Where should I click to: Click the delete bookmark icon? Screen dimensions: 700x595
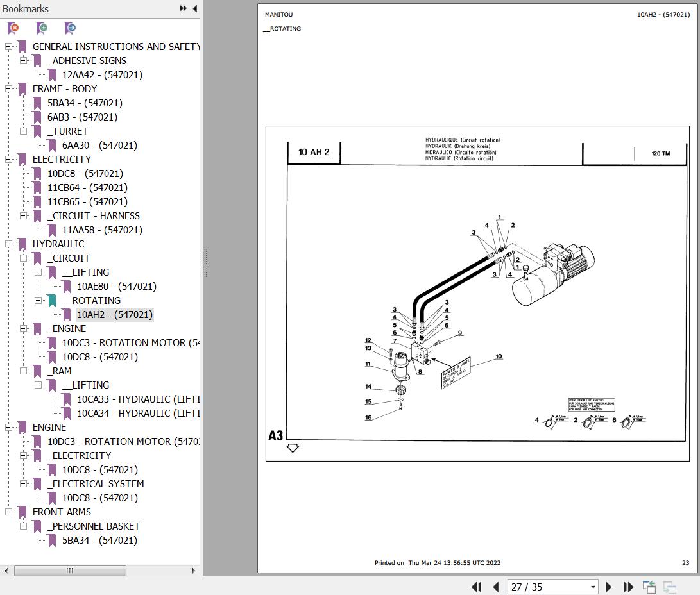click(x=13, y=28)
